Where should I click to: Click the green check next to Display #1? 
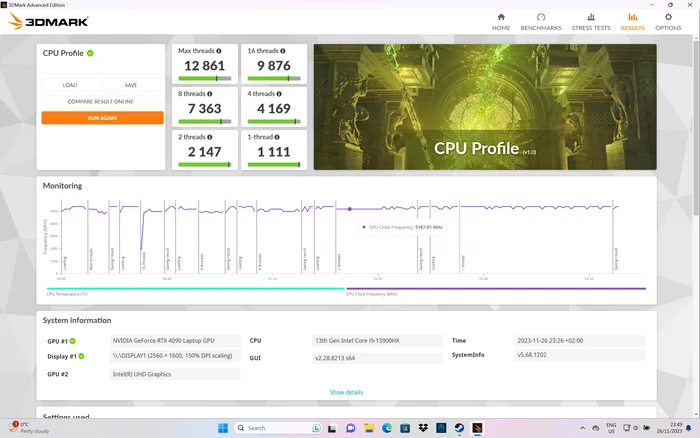81,356
